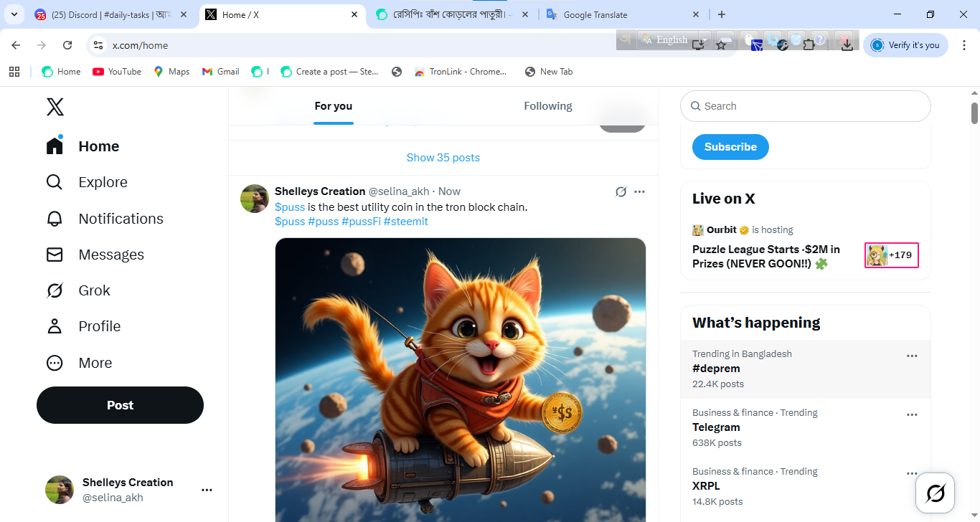Screen dimensions: 980x522
Task: Open the account menu dots beside @selina_akh
Action: (x=207, y=490)
